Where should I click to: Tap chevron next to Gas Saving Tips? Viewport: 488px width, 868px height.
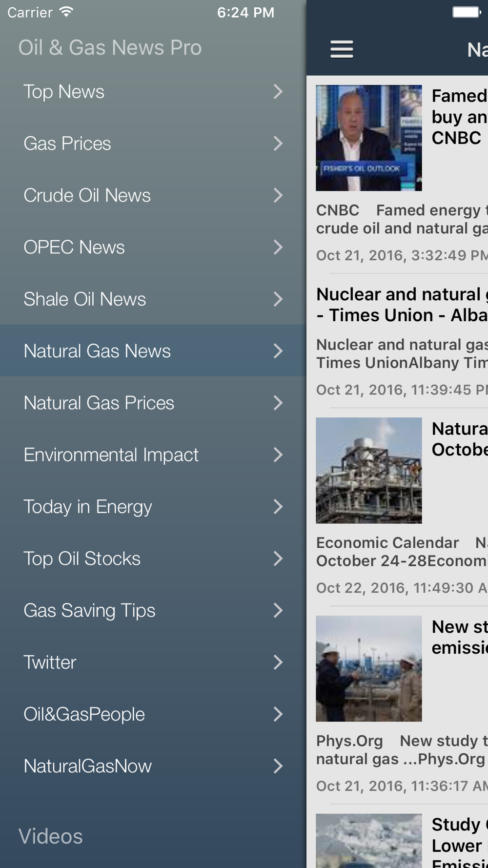[x=278, y=610]
